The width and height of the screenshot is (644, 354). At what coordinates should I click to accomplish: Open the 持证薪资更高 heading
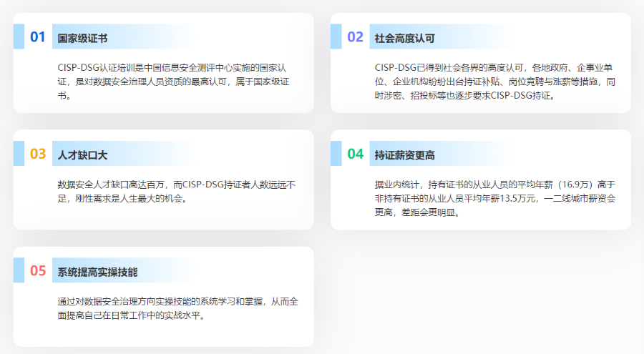[404, 154]
